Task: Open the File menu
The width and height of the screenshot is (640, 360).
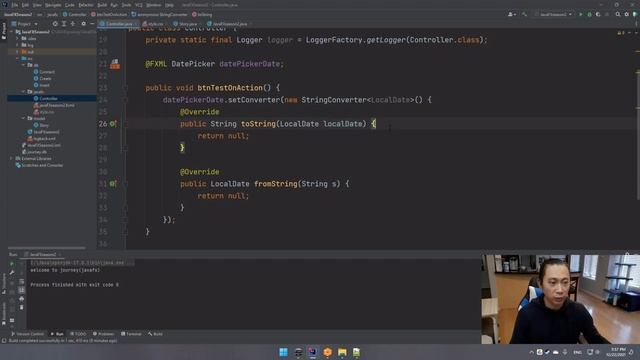Action: click(x=15, y=5)
